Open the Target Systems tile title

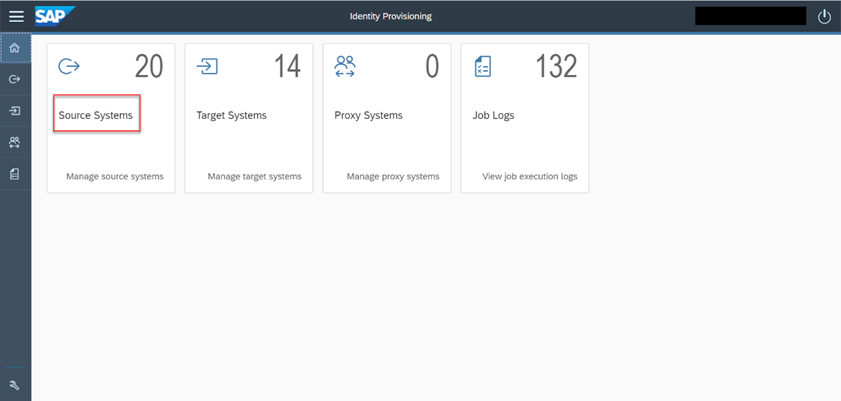(x=232, y=115)
